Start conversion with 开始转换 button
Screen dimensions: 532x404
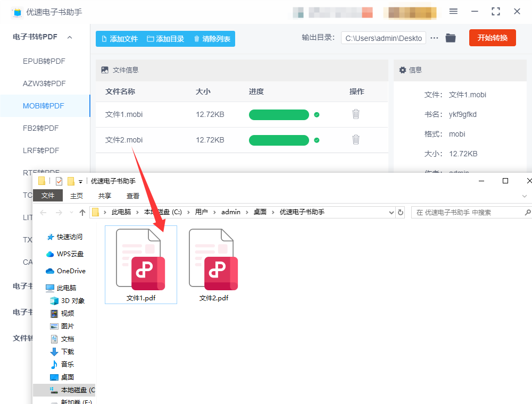[492, 38]
